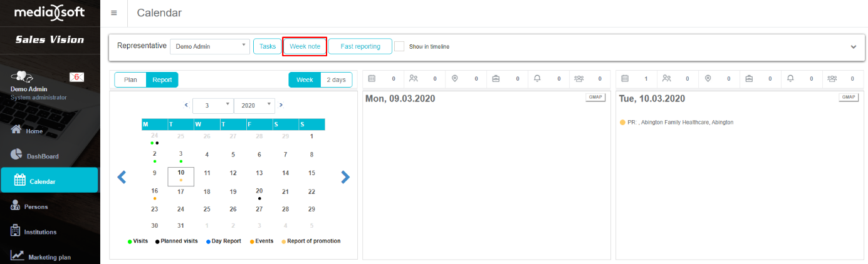
Task: Go to Home in the sidebar
Action: point(34,131)
